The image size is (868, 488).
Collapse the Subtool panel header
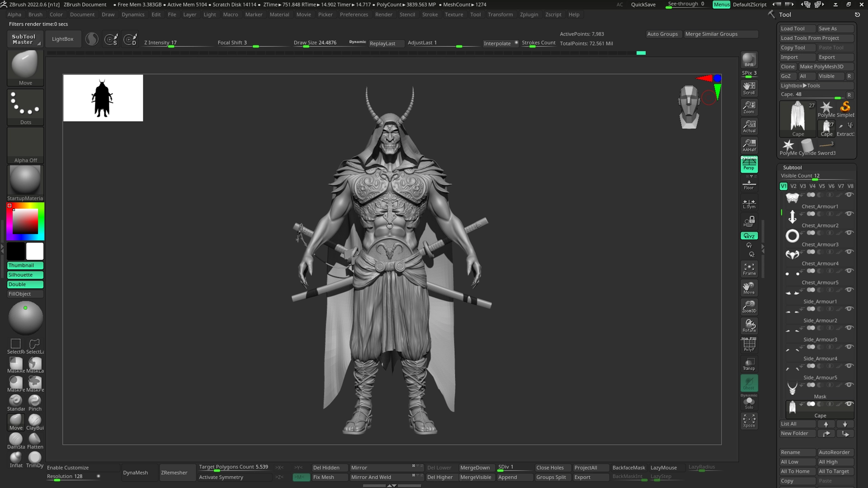coord(792,167)
